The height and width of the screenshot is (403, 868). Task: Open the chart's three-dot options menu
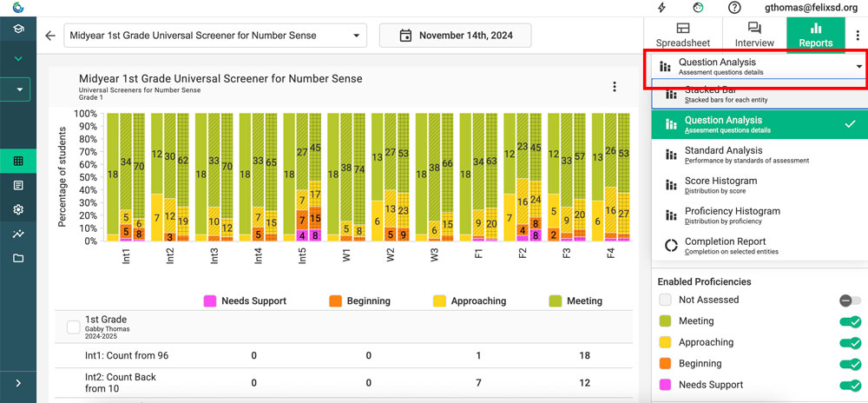(615, 87)
